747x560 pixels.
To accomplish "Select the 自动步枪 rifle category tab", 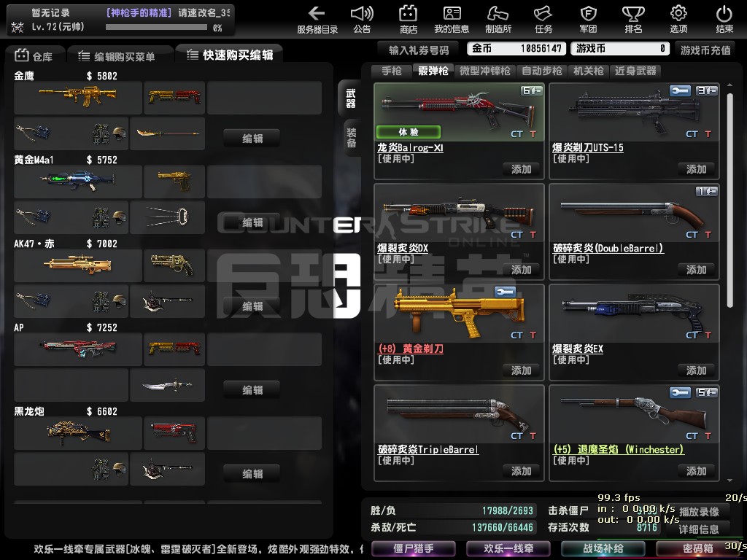I will coord(542,71).
